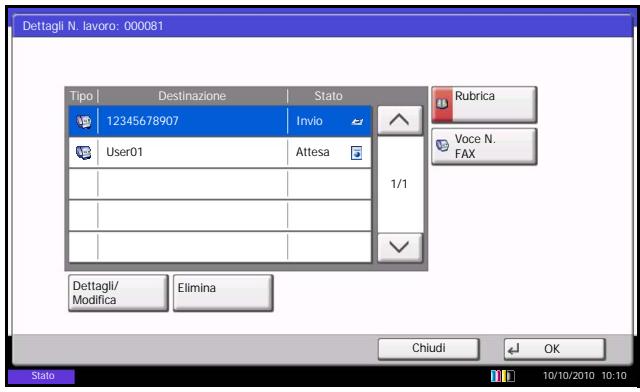Click the sending status icon next to Invio
The height and width of the screenshot is (392, 640).
coord(357,122)
